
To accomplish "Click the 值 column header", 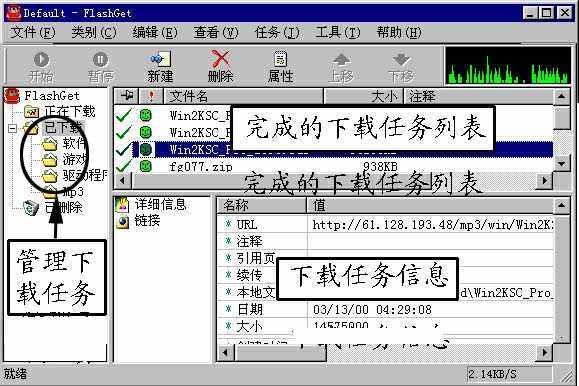I will tap(430, 205).
